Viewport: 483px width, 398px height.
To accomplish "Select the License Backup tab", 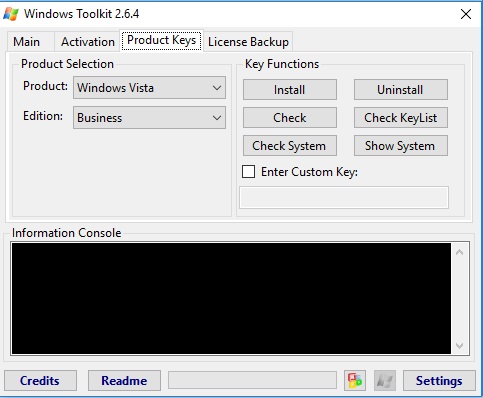I will click(248, 42).
